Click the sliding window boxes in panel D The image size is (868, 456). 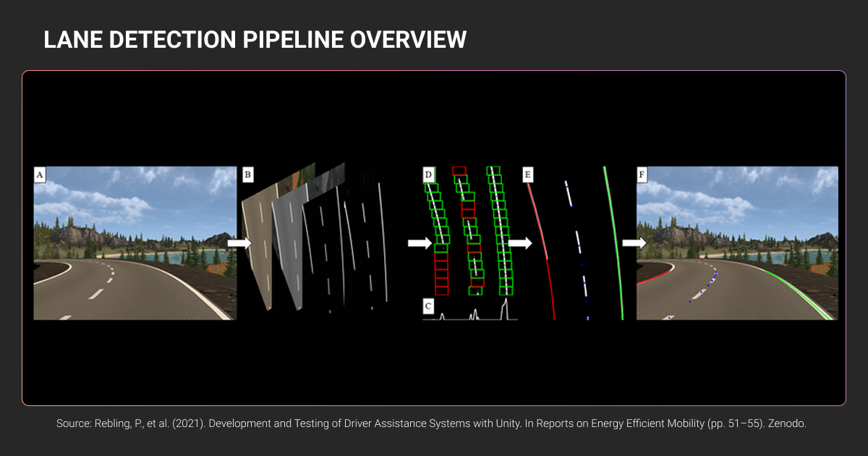(470, 232)
